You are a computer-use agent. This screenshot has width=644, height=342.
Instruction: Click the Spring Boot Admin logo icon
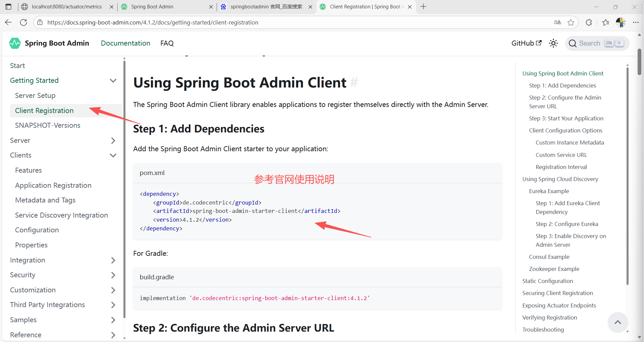click(x=15, y=43)
